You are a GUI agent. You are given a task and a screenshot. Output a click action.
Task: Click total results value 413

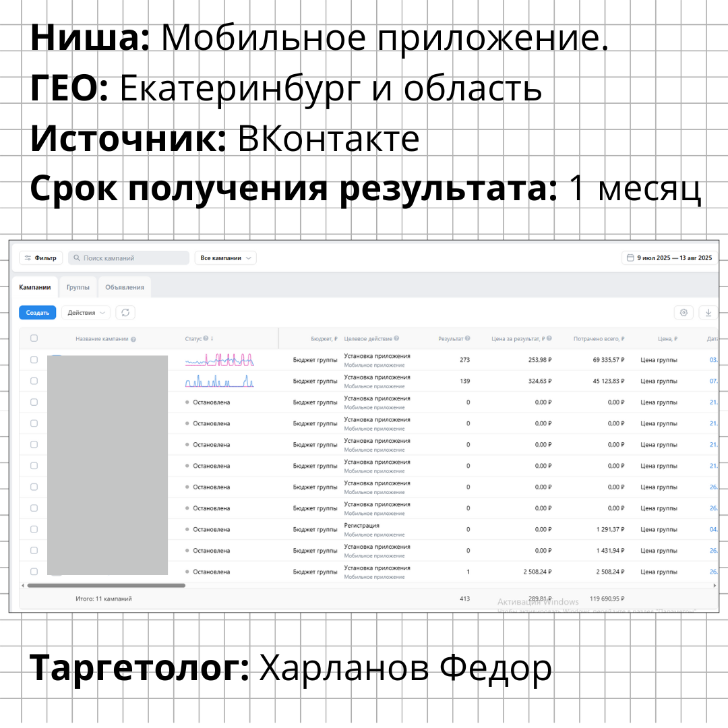pyautogui.click(x=464, y=599)
